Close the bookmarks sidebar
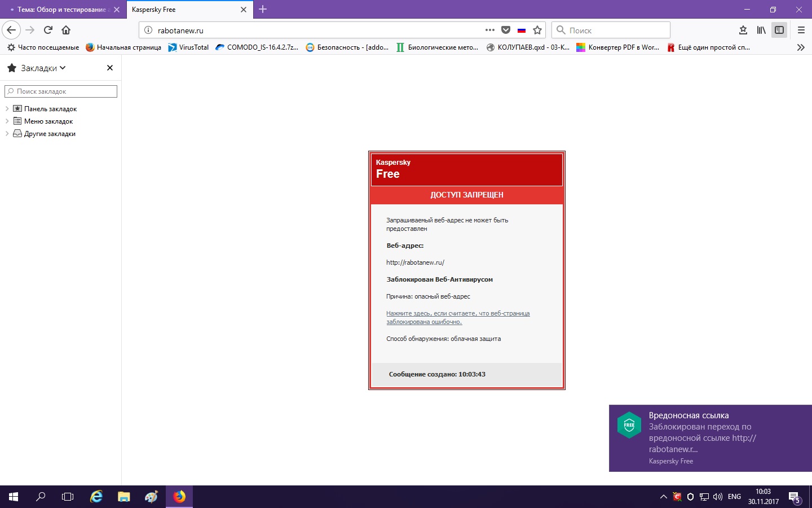The image size is (812, 508). [x=110, y=68]
